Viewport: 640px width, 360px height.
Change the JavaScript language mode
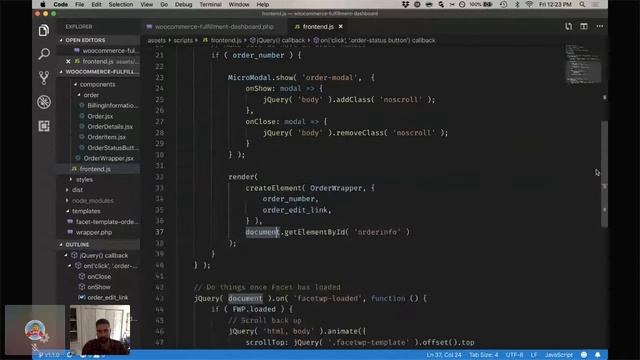(558, 355)
